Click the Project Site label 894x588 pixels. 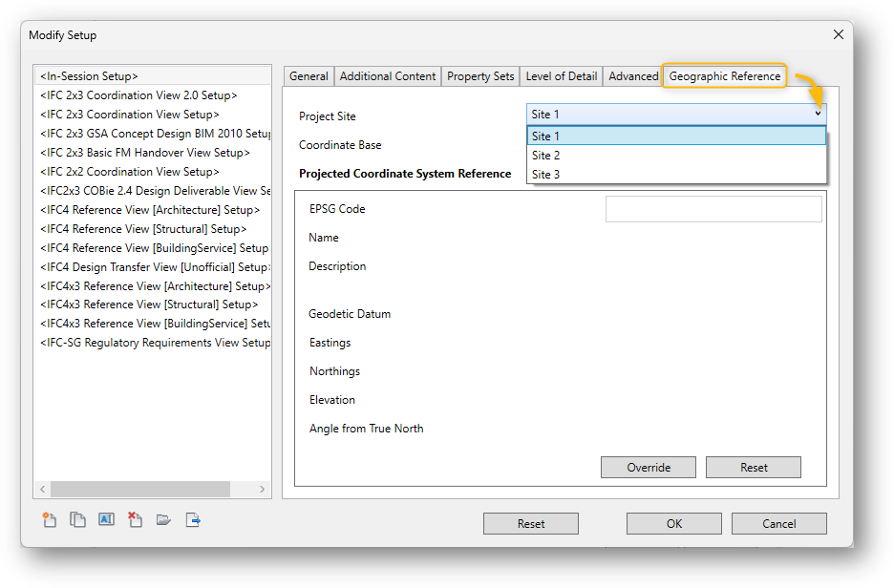coord(328,116)
